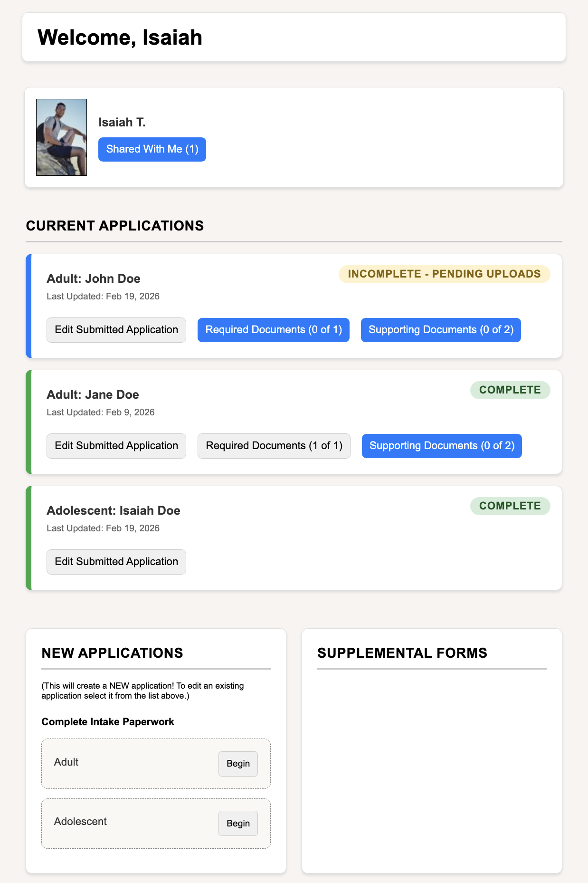
Task: Click the Isaiah T. name label
Action: 122,123
